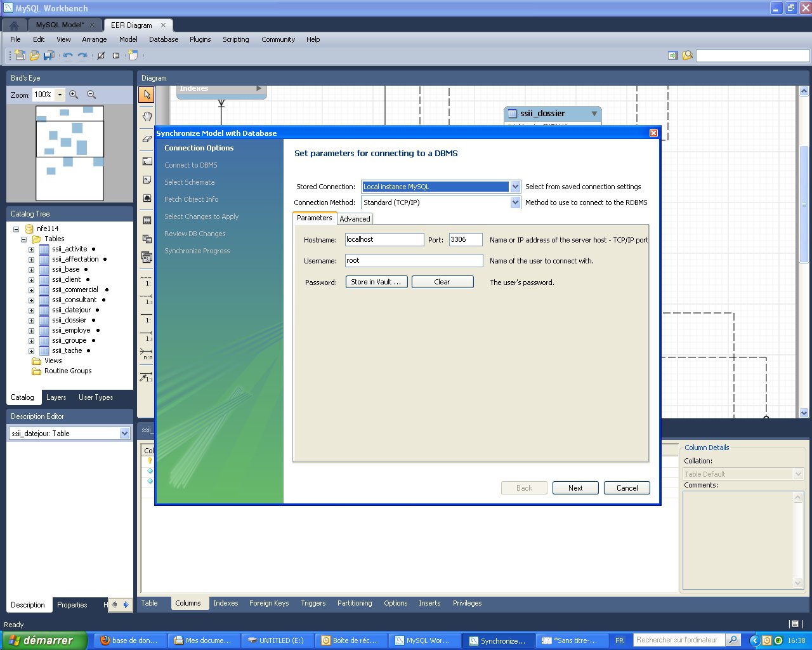Click the Bird's Eye diagram thumbnail
This screenshot has width=812, height=650.
click(x=70, y=154)
